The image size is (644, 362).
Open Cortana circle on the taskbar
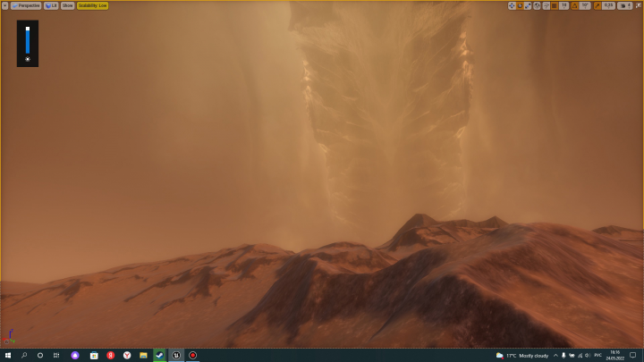pyautogui.click(x=40, y=356)
